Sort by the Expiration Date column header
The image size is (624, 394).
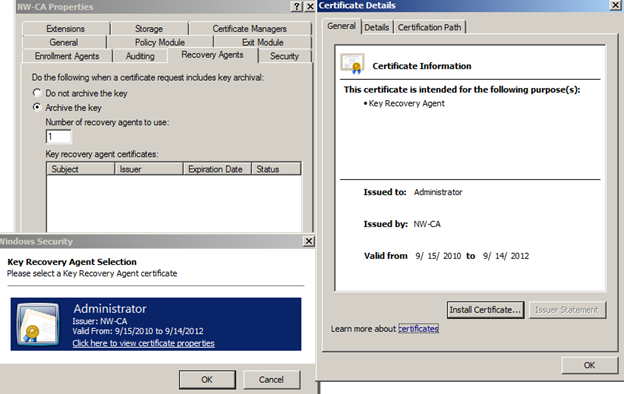click(x=217, y=169)
